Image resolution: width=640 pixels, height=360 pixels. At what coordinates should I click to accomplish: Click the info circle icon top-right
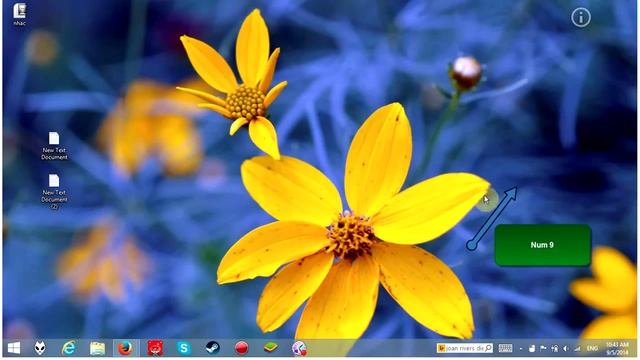581,18
